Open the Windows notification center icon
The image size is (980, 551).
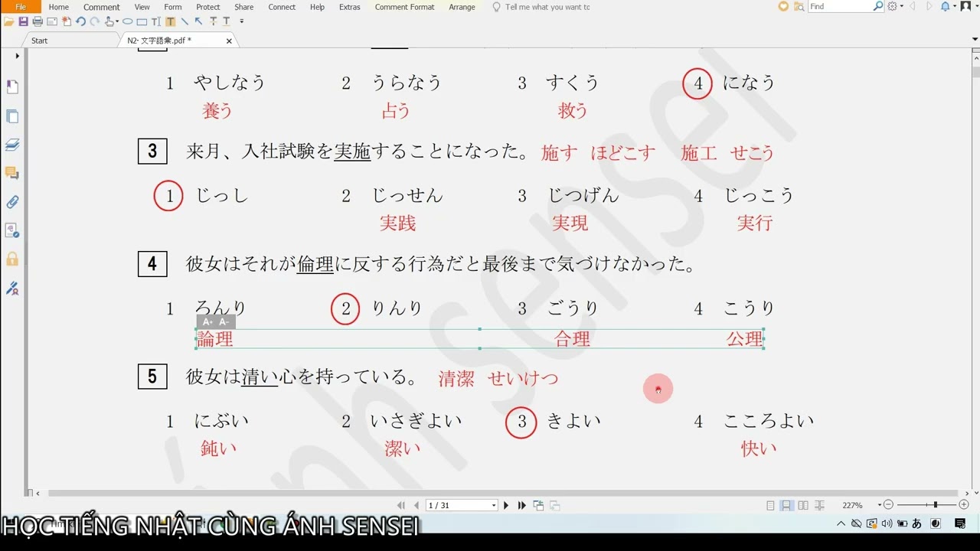[x=960, y=523]
